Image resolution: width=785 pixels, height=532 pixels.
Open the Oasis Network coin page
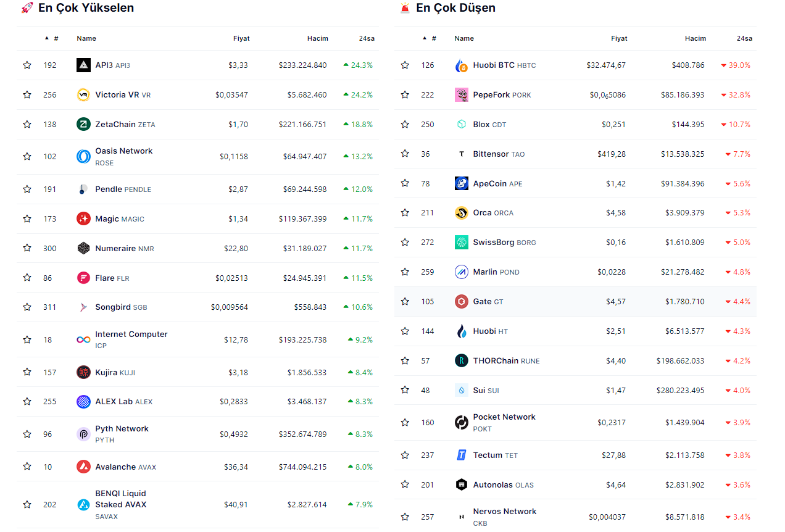(123, 151)
